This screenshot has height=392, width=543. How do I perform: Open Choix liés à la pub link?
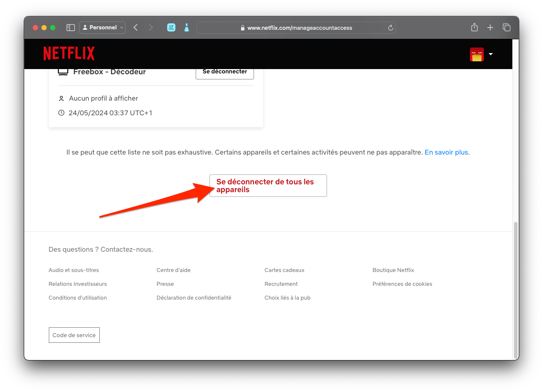click(x=288, y=298)
